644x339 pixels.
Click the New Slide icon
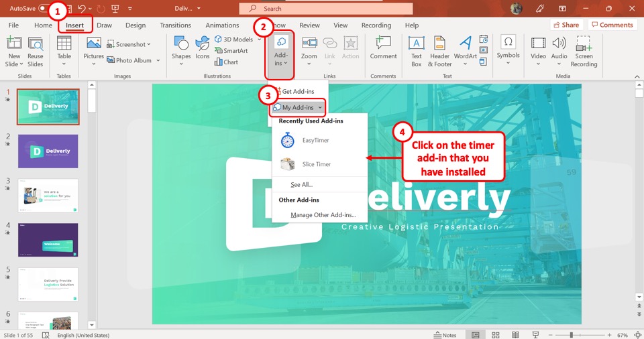click(14, 43)
